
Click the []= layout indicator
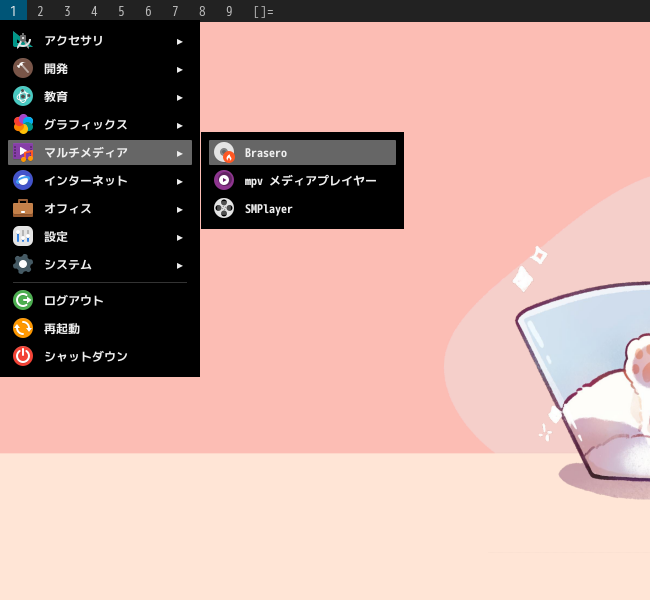click(264, 11)
